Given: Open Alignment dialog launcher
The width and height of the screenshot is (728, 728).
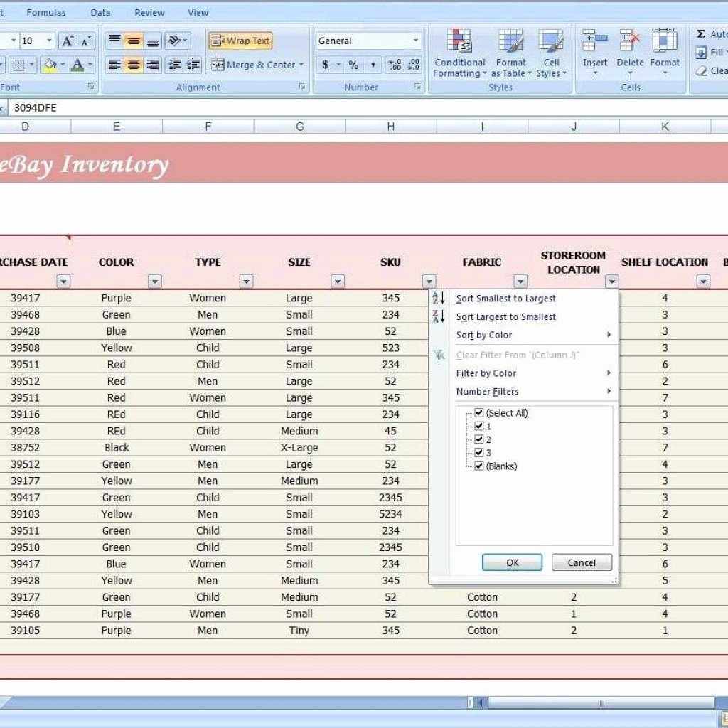Looking at the screenshot, I should click(301, 87).
